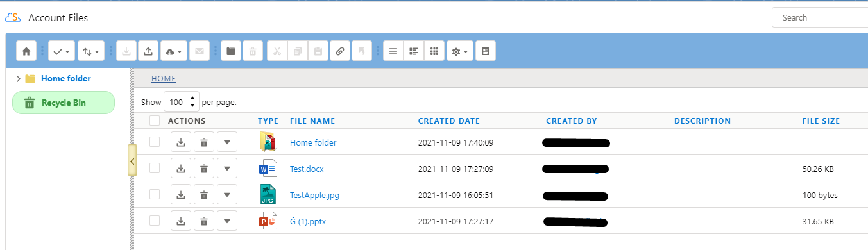Open actions dropdown for Home folder row
The image size is (868, 250).
pyautogui.click(x=227, y=142)
